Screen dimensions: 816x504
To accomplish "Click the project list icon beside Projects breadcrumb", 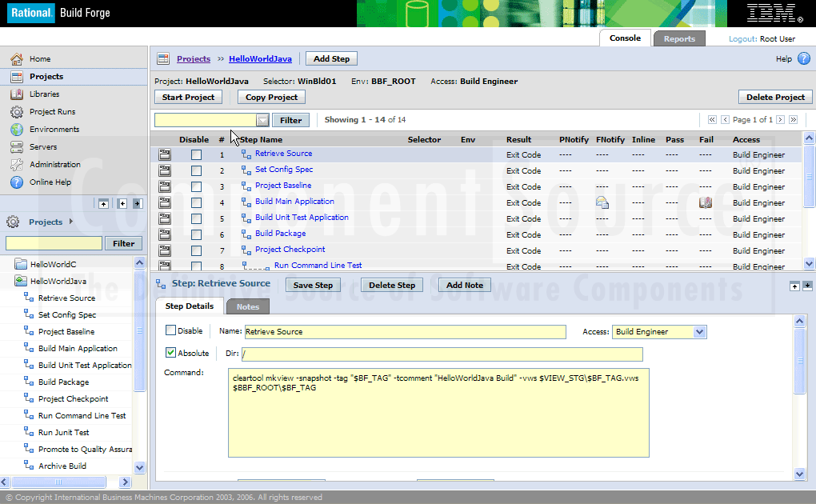I will coord(163,59).
